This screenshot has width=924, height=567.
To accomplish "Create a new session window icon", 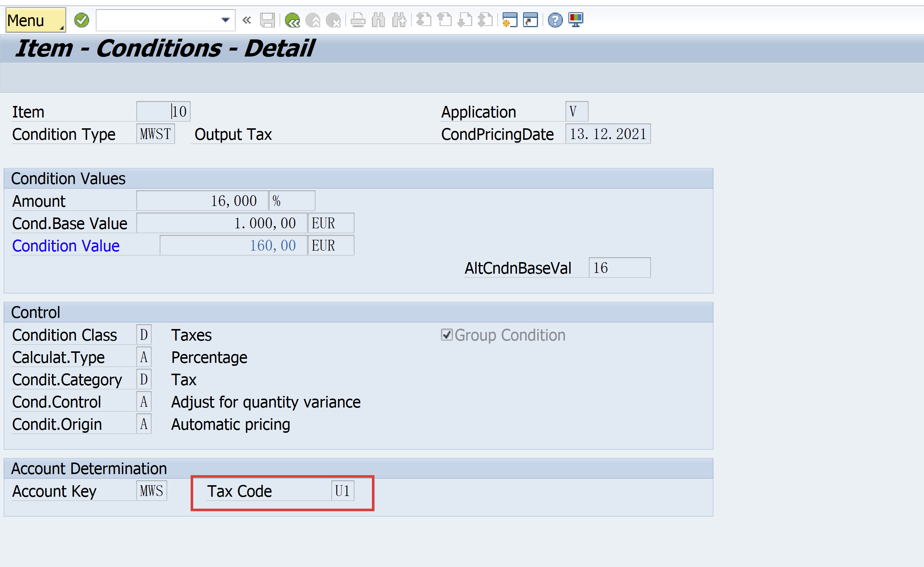I will coord(510,20).
